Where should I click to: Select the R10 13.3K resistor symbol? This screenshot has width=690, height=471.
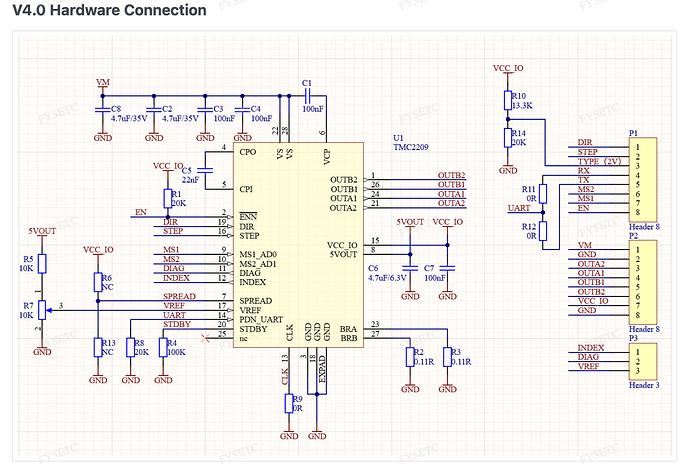click(x=508, y=101)
